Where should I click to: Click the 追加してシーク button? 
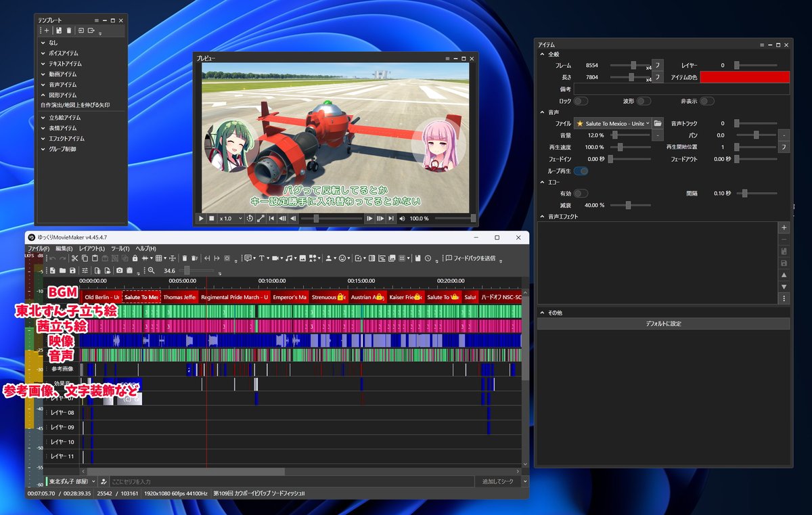pos(497,482)
